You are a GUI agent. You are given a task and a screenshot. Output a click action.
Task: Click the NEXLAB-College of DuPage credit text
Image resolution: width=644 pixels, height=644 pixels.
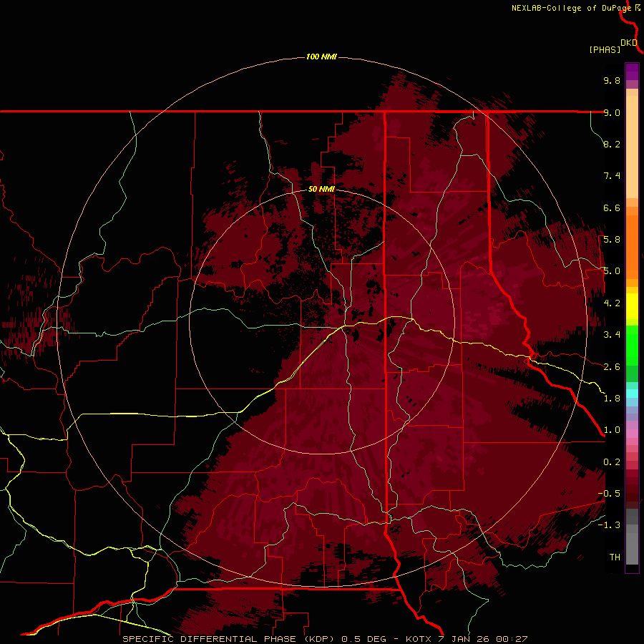click(572, 8)
